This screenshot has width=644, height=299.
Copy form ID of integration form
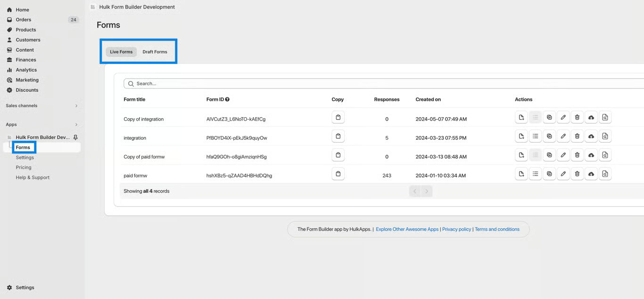pyautogui.click(x=338, y=136)
